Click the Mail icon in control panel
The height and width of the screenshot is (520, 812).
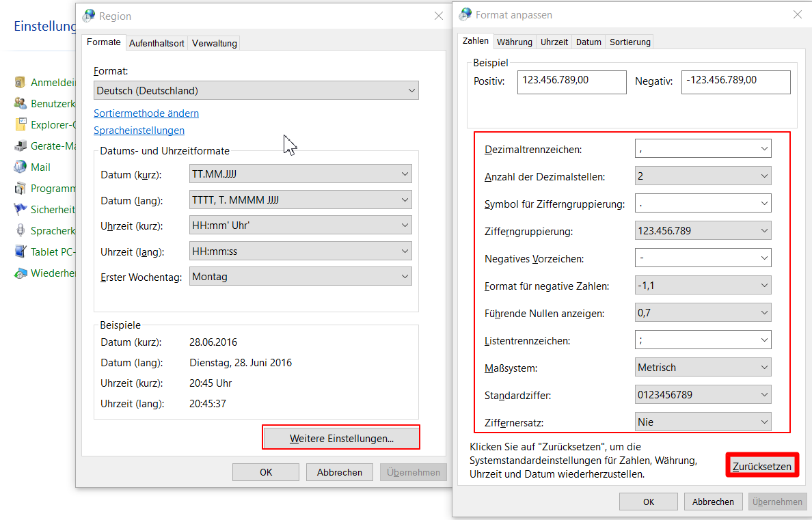click(x=21, y=167)
